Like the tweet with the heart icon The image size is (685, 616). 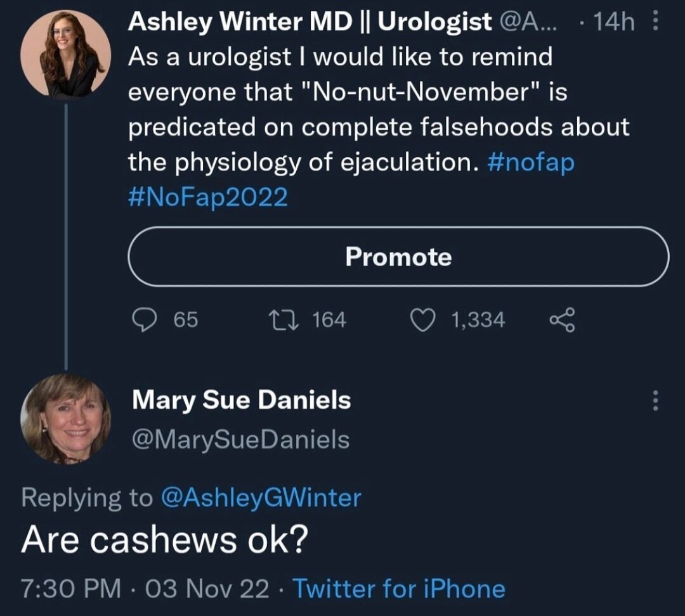(x=422, y=319)
